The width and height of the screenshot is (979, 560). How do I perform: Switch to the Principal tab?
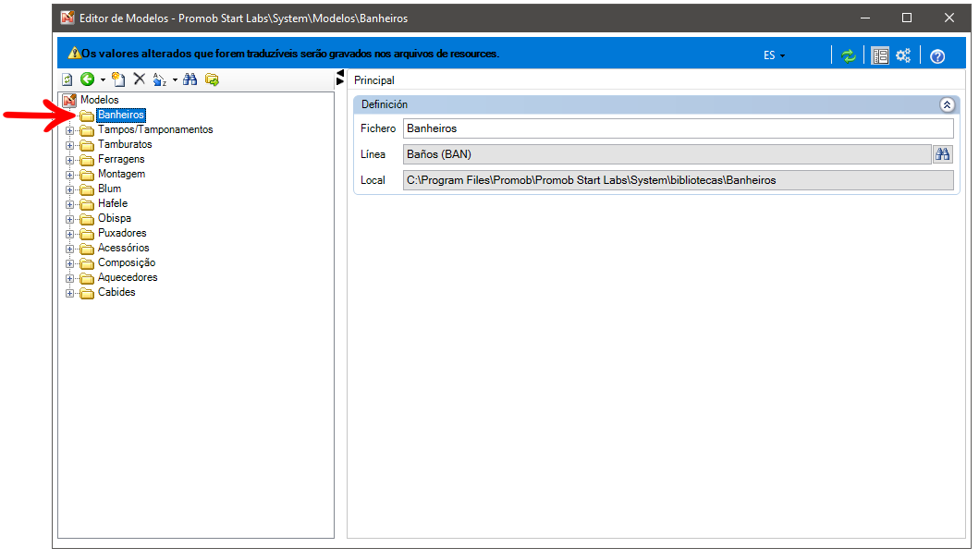pos(374,79)
